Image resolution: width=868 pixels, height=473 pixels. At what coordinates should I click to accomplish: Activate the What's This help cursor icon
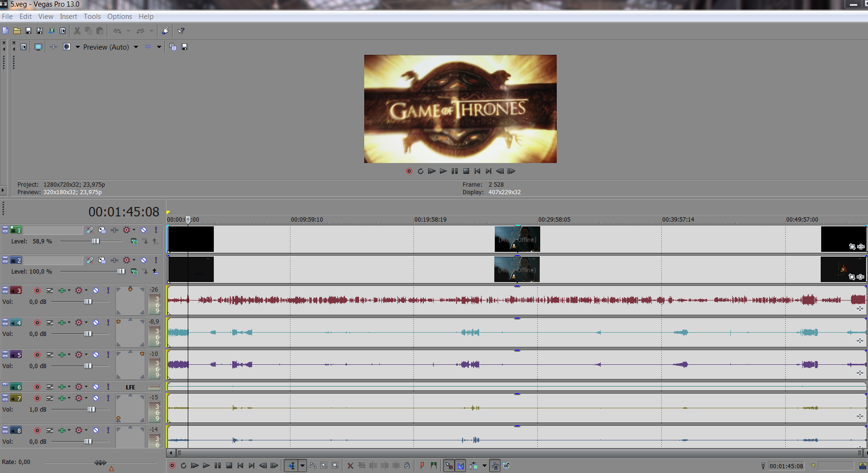click(181, 31)
